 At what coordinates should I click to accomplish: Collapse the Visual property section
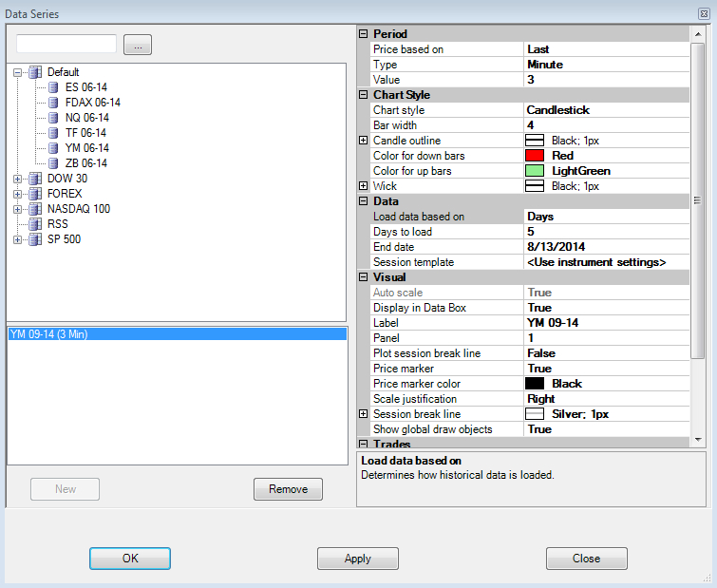click(363, 277)
